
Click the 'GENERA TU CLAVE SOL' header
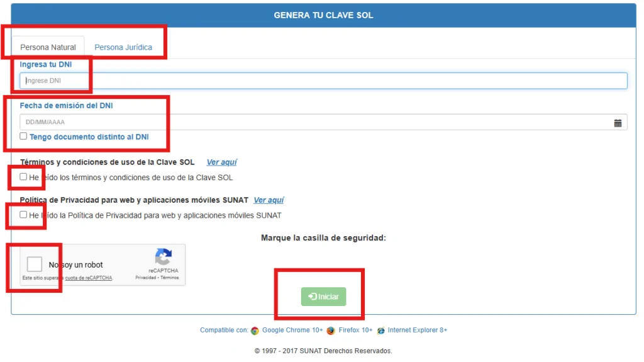[323, 15]
